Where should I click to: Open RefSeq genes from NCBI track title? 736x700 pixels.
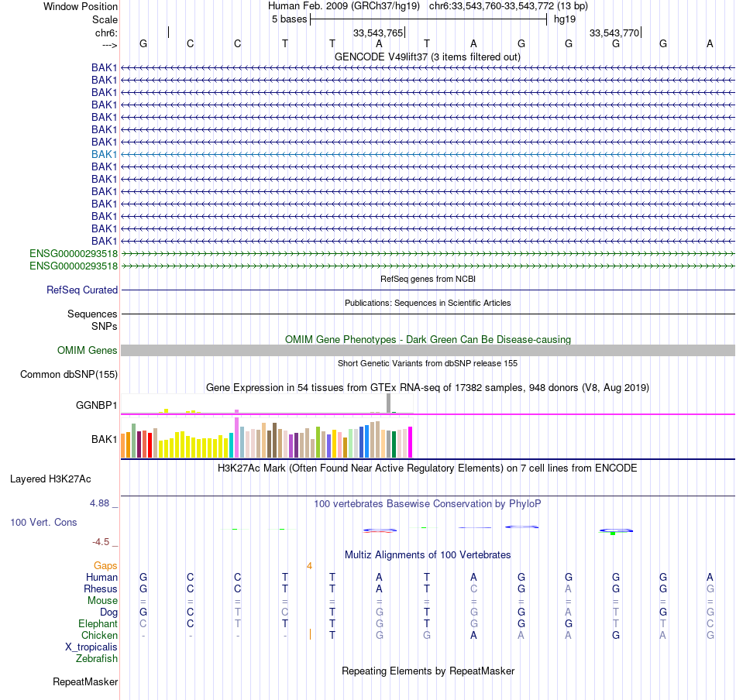pos(428,279)
